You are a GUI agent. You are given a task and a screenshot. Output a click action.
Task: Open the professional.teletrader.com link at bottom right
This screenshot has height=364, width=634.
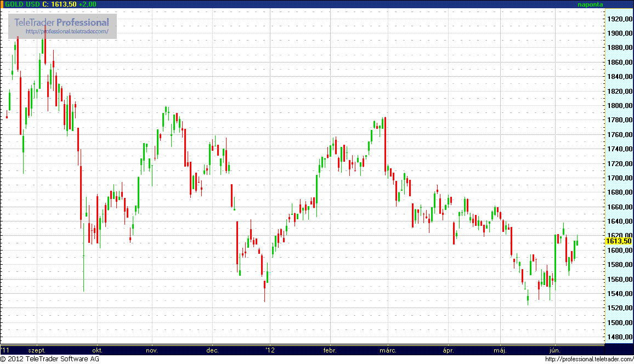point(590,359)
